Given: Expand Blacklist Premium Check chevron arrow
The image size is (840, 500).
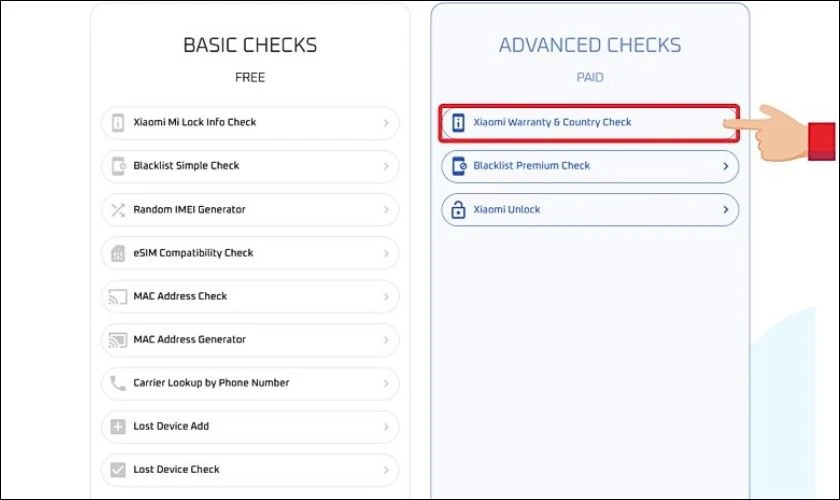Looking at the screenshot, I should 725,166.
